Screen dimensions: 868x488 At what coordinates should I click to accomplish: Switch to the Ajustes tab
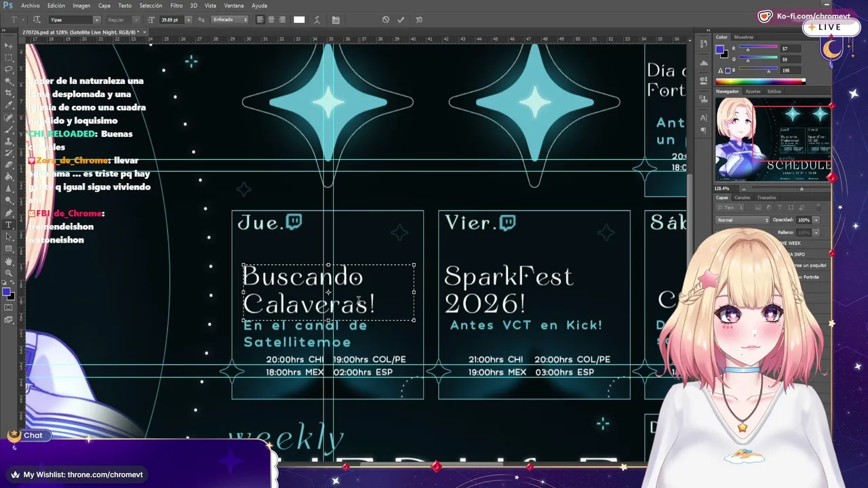click(x=753, y=91)
